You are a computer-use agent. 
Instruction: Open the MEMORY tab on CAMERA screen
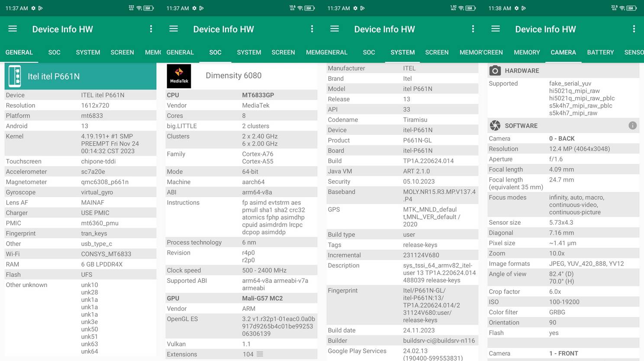(x=527, y=52)
